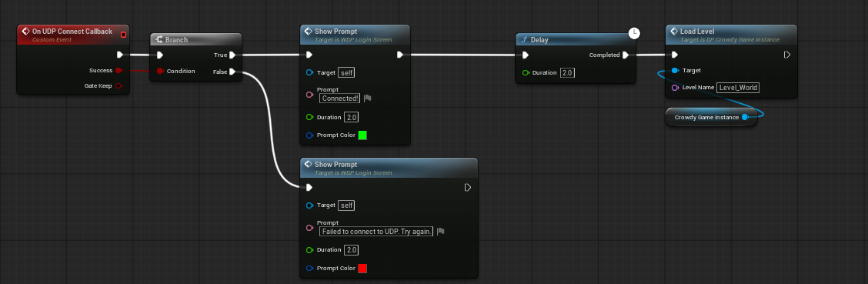Click exec output pin of the Failed Show Prompt node
The width and height of the screenshot is (868, 284).
tap(468, 188)
